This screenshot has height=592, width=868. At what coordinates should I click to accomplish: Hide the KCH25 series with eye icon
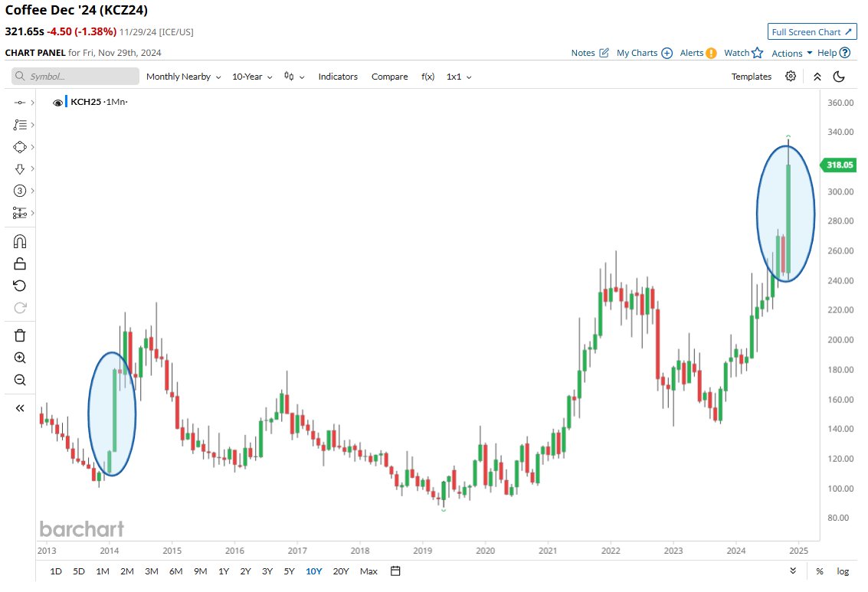pyautogui.click(x=57, y=103)
